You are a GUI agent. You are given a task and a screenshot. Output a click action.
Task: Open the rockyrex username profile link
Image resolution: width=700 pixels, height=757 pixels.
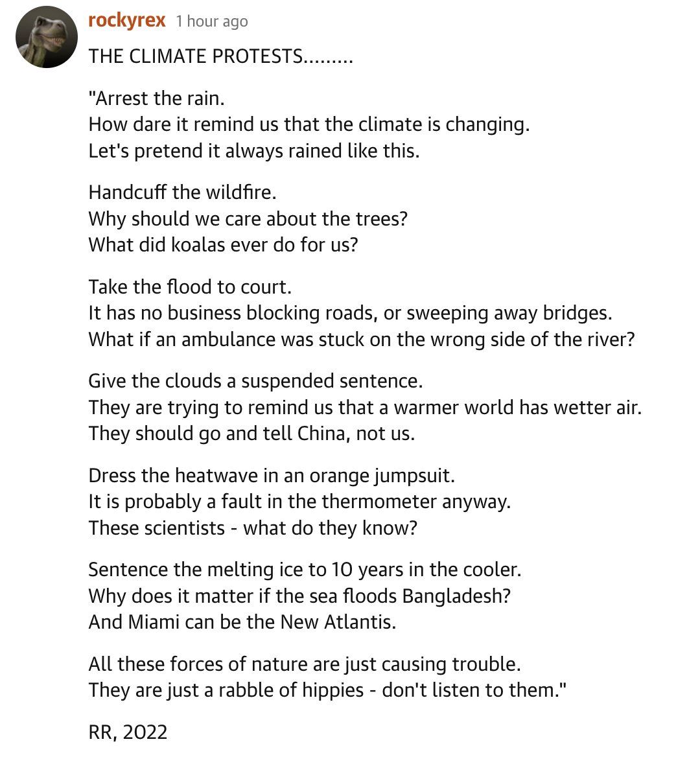pos(126,21)
